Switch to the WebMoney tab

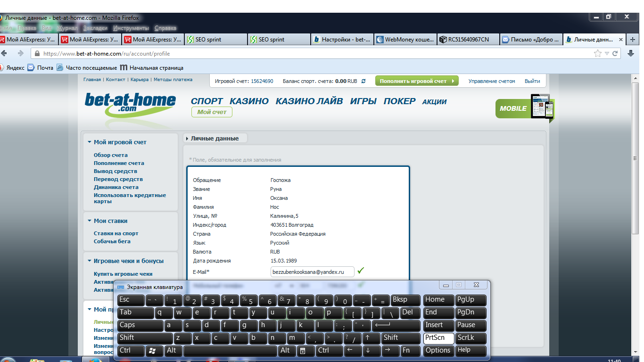[x=405, y=40]
